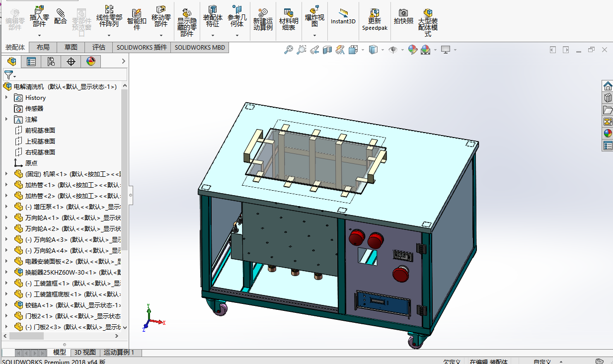613x364 pixels.
Task: Click Update Speedpak (更新Speedpak) icon
Action: pos(375,12)
